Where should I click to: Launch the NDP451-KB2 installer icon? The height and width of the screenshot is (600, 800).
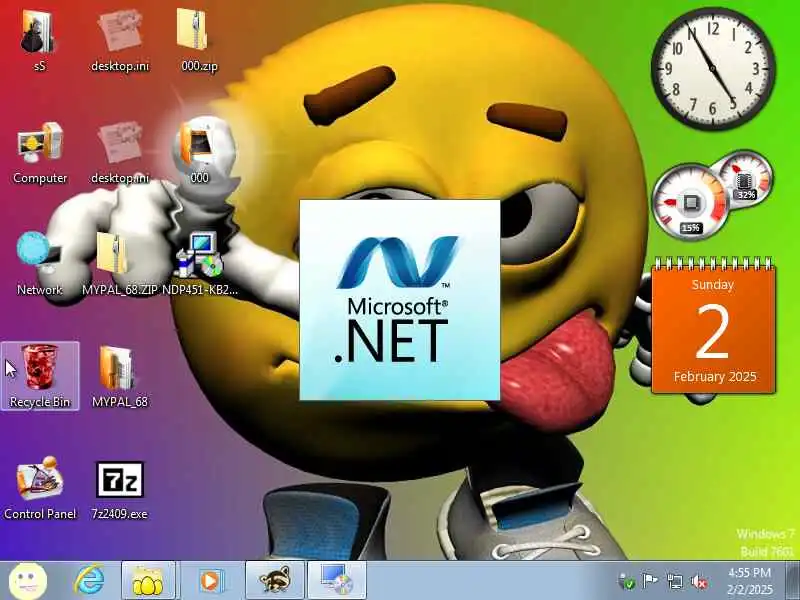[x=199, y=264]
